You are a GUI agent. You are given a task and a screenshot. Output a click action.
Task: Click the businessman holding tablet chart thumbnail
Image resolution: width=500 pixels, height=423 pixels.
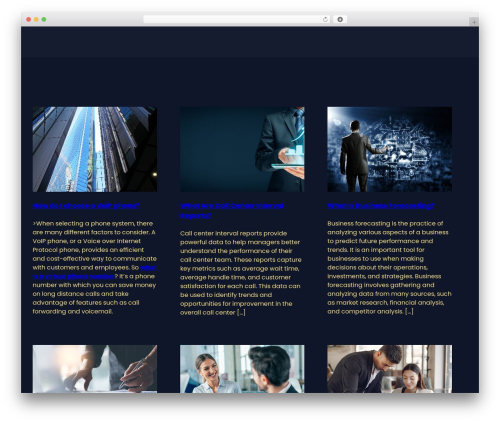point(242,149)
